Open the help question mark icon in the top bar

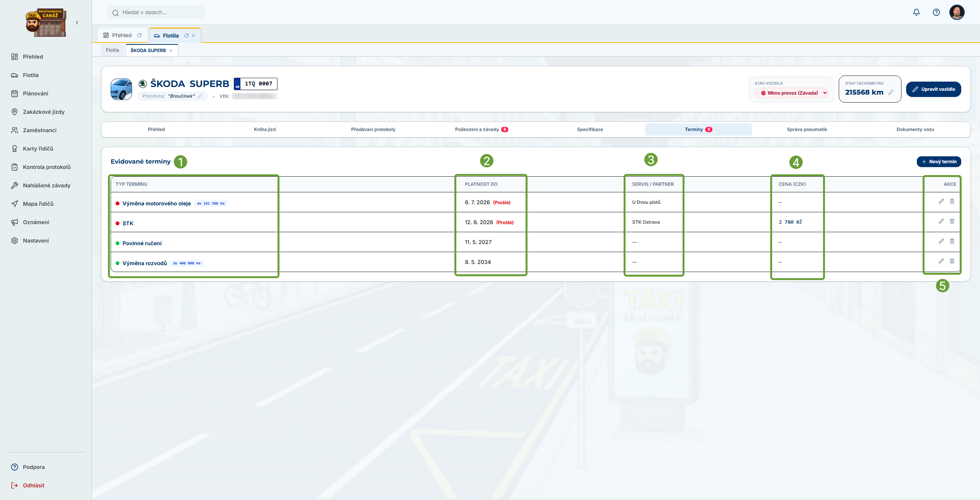pos(936,12)
